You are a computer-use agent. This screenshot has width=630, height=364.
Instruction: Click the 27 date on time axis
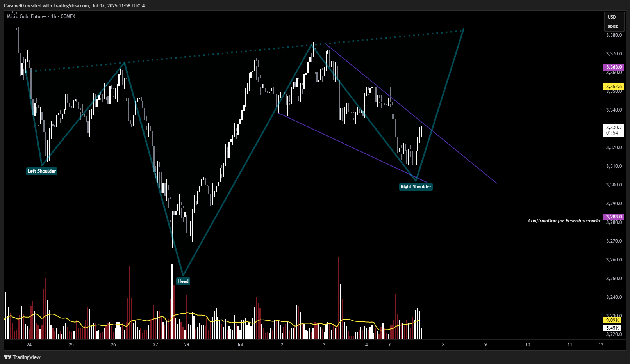(x=155, y=345)
